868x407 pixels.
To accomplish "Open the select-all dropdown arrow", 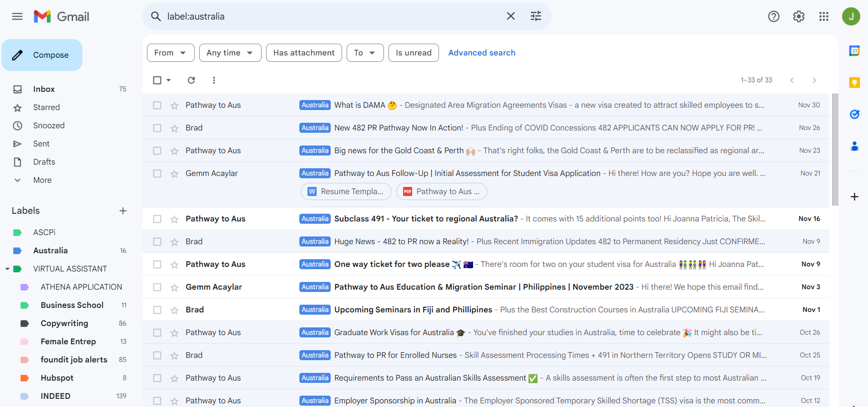I will (169, 80).
